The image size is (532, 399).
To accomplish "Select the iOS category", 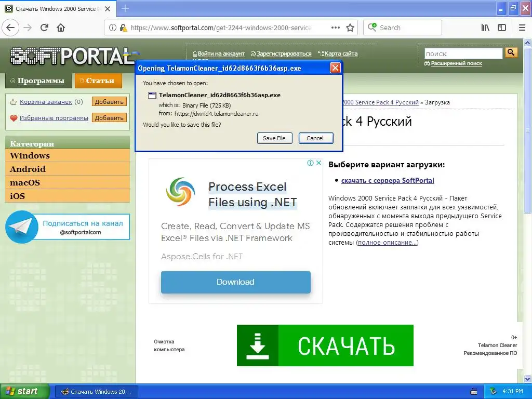I will [x=68, y=196].
